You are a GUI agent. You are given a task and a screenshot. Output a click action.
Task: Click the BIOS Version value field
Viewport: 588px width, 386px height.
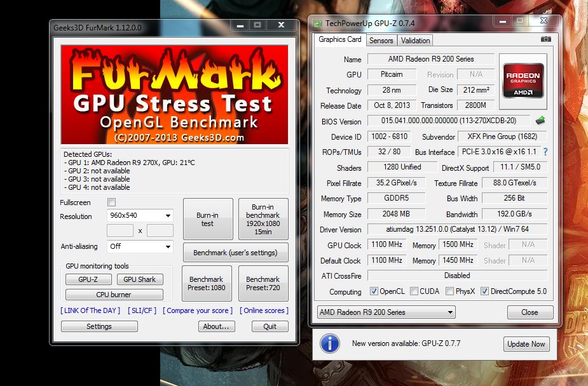coord(449,121)
